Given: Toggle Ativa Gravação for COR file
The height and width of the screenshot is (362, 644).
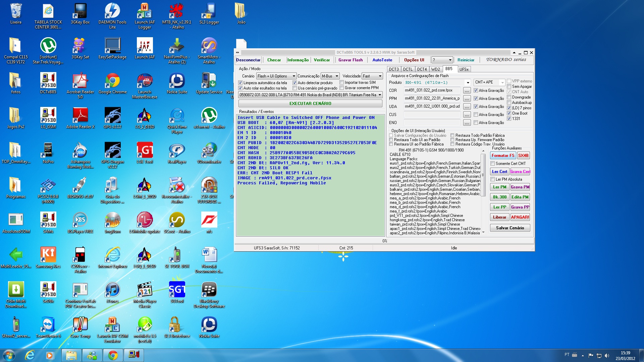Looking at the screenshot, I should pos(476,90).
